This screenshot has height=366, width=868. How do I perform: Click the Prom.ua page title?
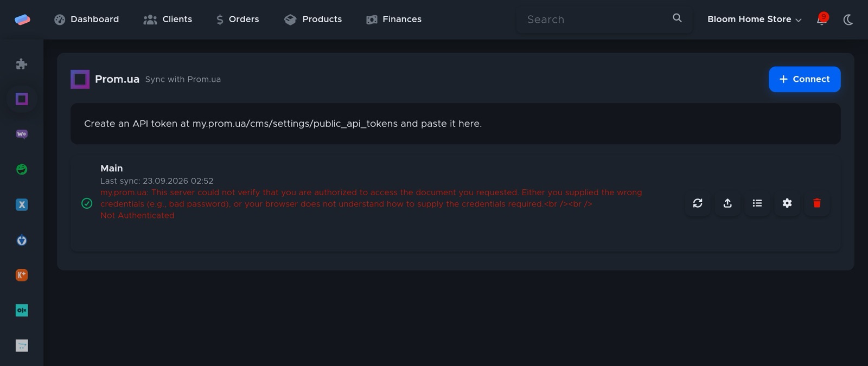click(117, 79)
